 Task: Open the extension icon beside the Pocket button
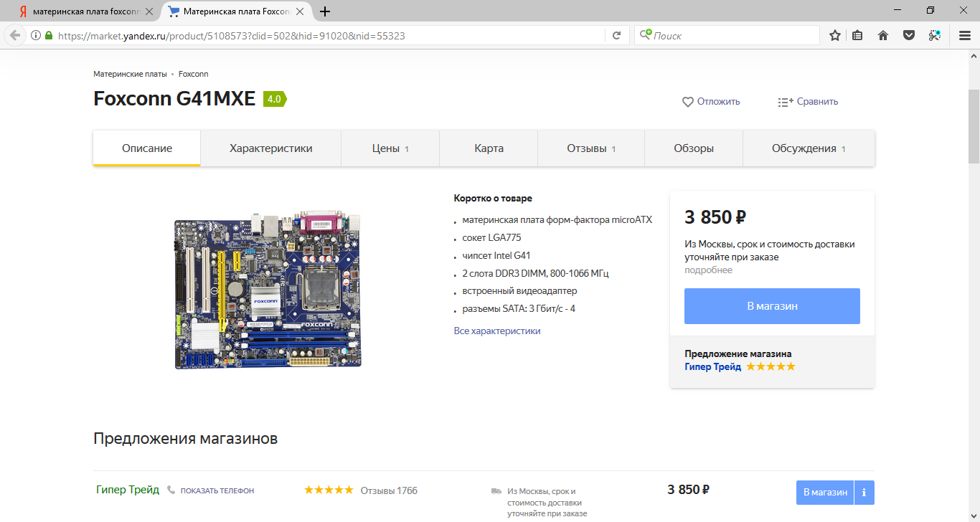coord(935,35)
